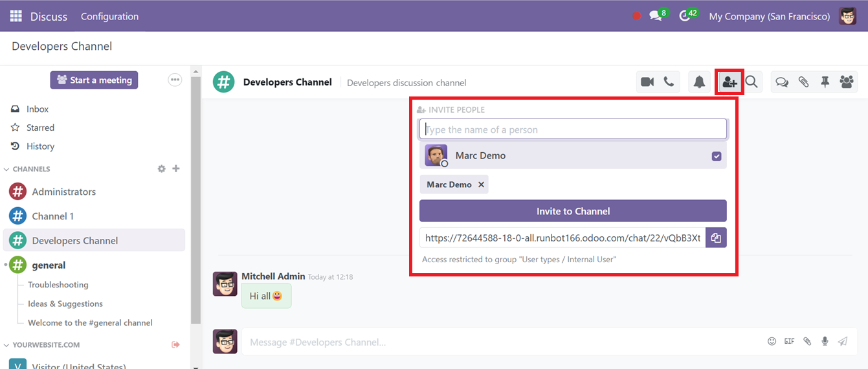The width and height of the screenshot is (868, 369).
Task: Show pinned messages icon
Action: 825,82
